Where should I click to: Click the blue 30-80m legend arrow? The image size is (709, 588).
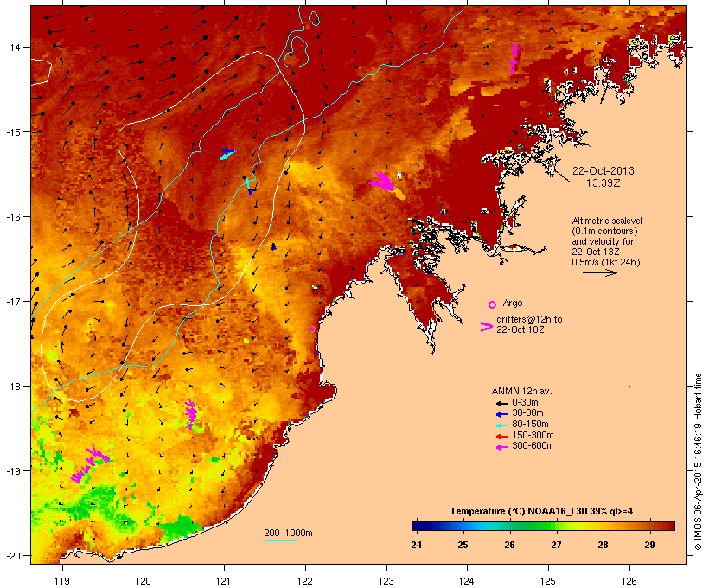point(501,414)
